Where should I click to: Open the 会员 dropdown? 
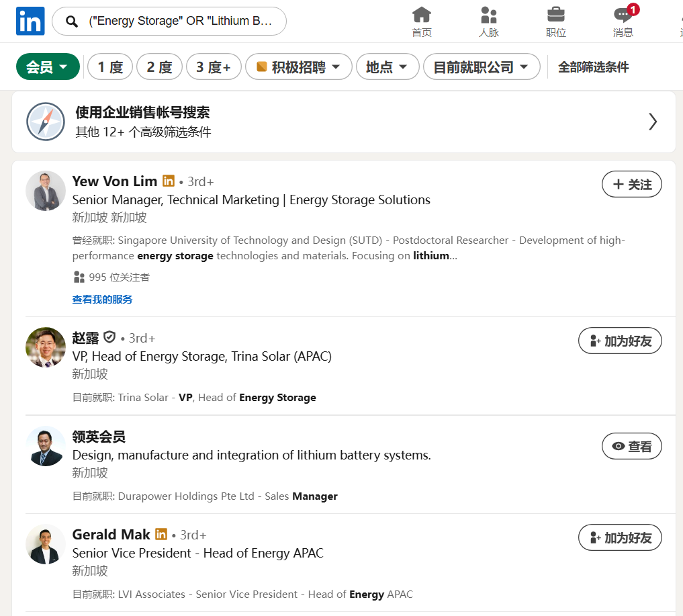point(48,67)
